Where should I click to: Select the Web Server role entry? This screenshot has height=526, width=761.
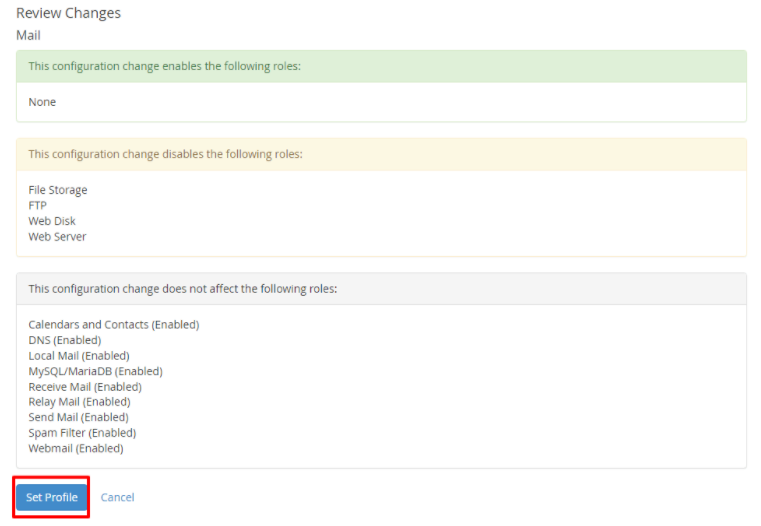point(57,237)
